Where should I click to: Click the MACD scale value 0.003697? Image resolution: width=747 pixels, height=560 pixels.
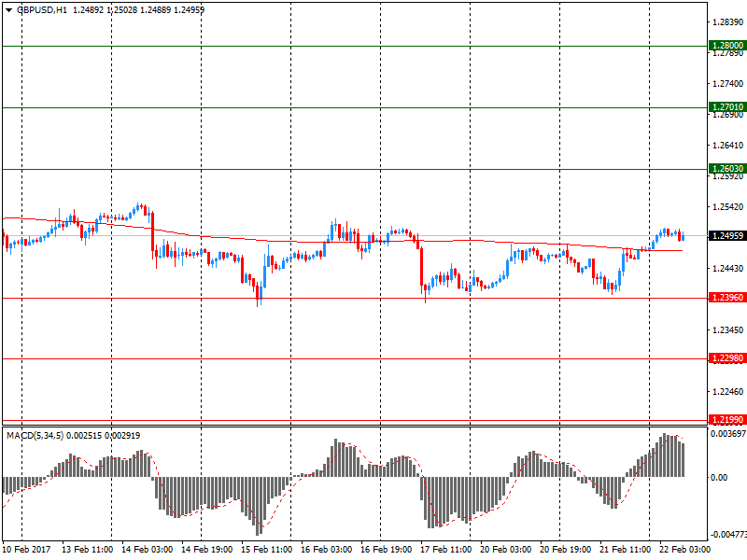728,434
